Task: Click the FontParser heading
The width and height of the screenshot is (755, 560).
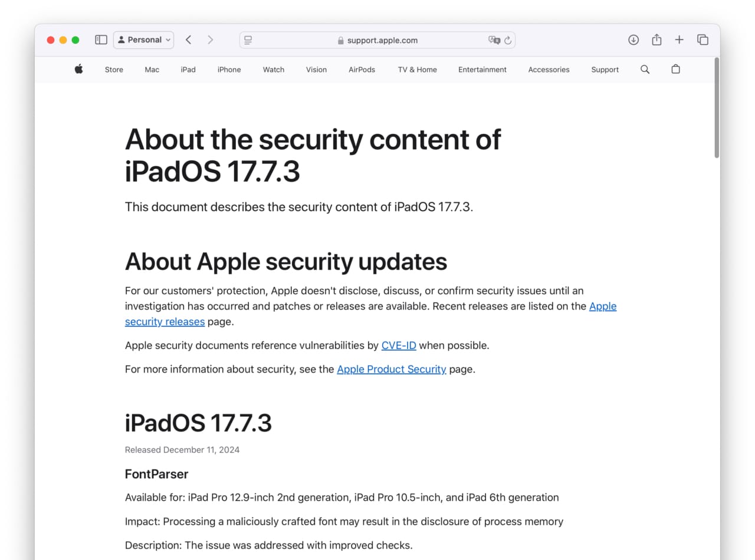Action: pyautogui.click(x=156, y=474)
